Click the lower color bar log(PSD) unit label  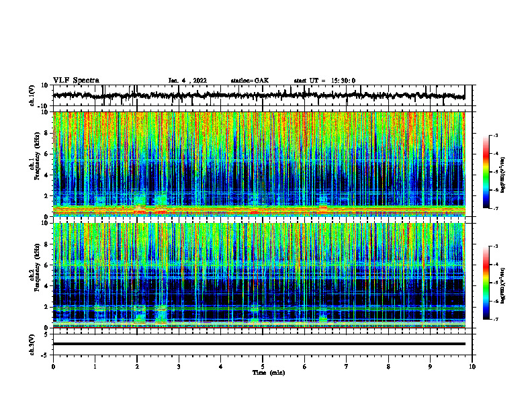click(503, 286)
